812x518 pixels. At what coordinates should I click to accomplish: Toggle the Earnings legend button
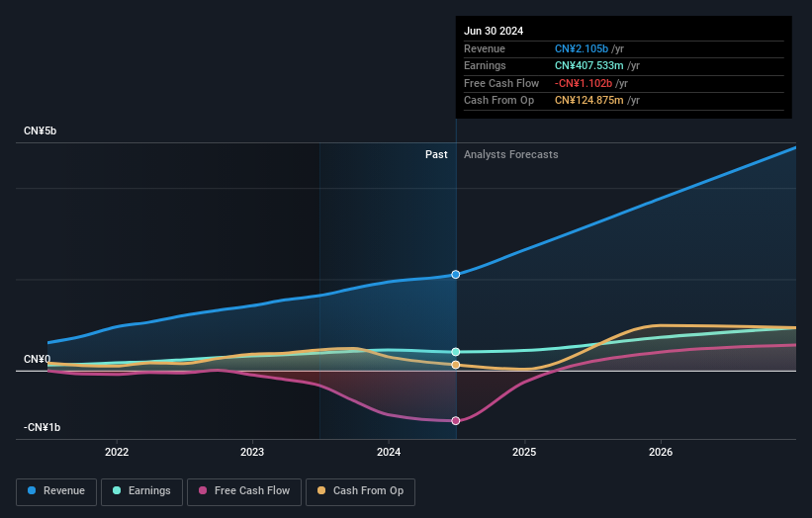[141, 491]
